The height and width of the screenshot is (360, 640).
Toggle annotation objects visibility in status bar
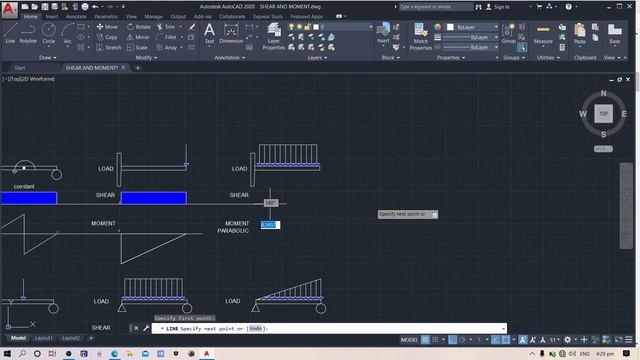click(523, 340)
